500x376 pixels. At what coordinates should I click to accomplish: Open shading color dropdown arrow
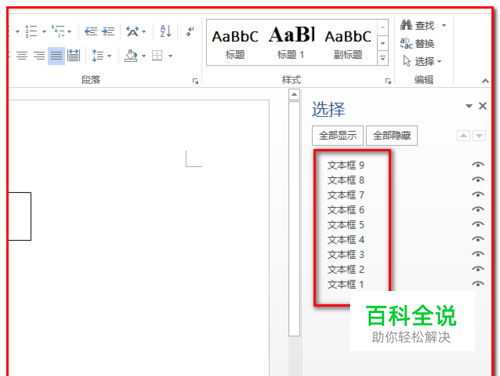tap(144, 56)
